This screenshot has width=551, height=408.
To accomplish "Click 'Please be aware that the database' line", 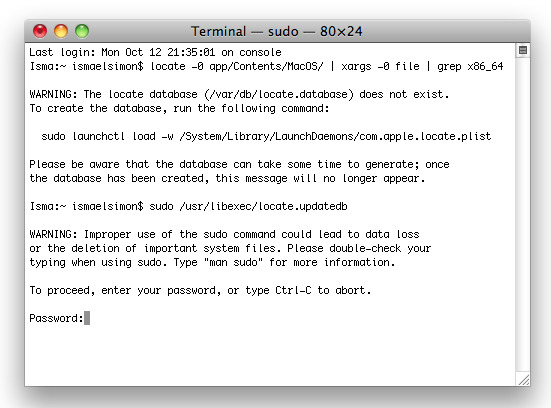I will (239, 164).
